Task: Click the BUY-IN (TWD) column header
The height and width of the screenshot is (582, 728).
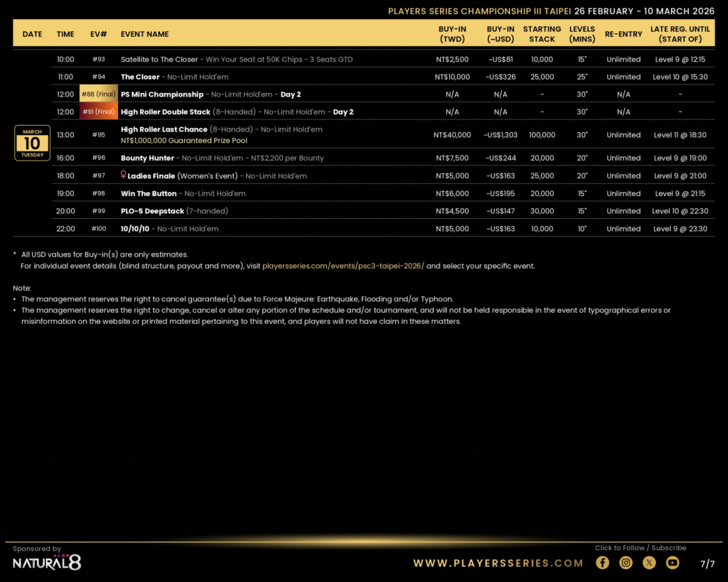Action: [452, 34]
